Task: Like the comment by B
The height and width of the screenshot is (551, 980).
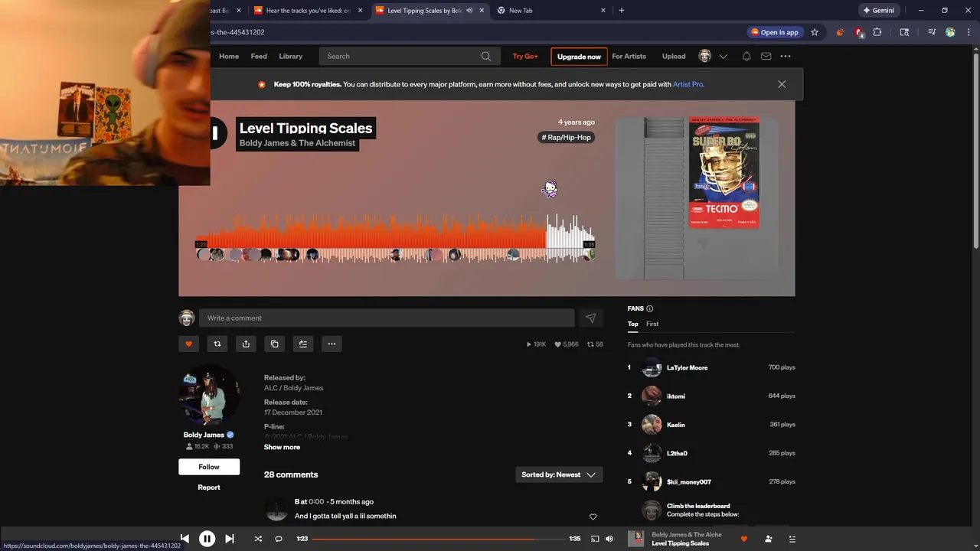Action: [x=593, y=517]
